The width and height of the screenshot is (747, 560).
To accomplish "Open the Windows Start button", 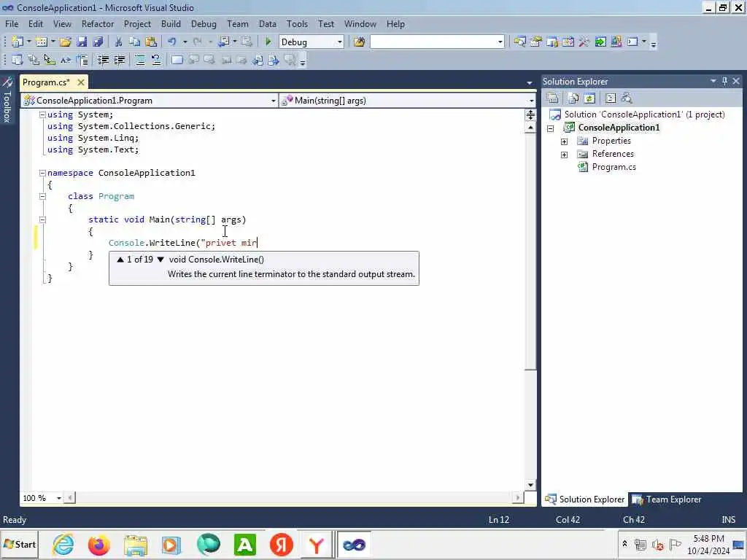I will click(x=20, y=544).
